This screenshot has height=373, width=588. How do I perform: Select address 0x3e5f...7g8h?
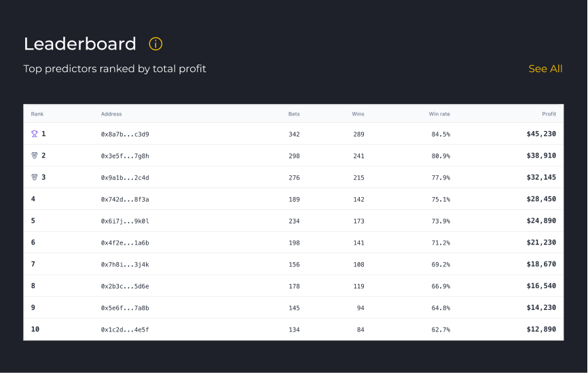[125, 156]
